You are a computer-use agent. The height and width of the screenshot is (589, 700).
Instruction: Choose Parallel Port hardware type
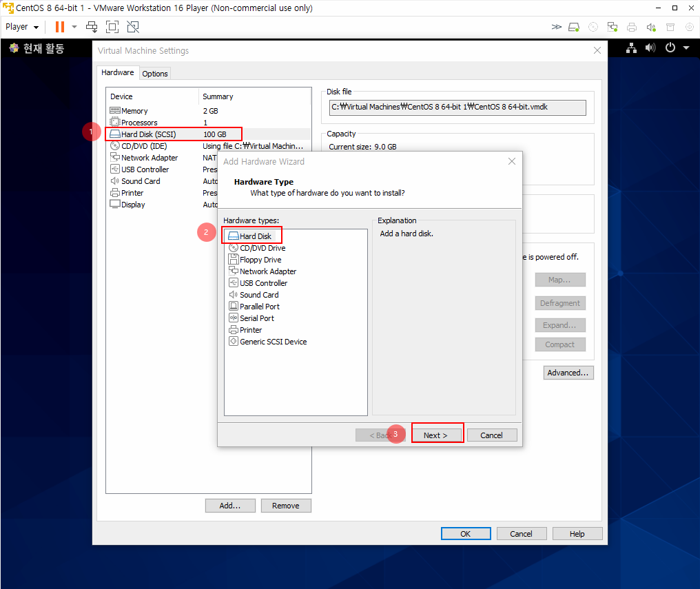(254, 307)
